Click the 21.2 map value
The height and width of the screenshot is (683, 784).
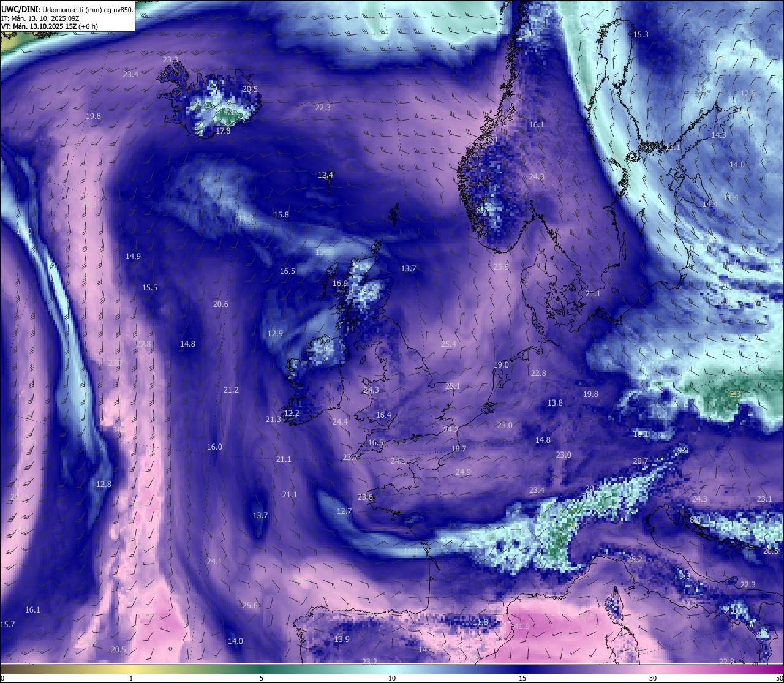pyautogui.click(x=231, y=390)
